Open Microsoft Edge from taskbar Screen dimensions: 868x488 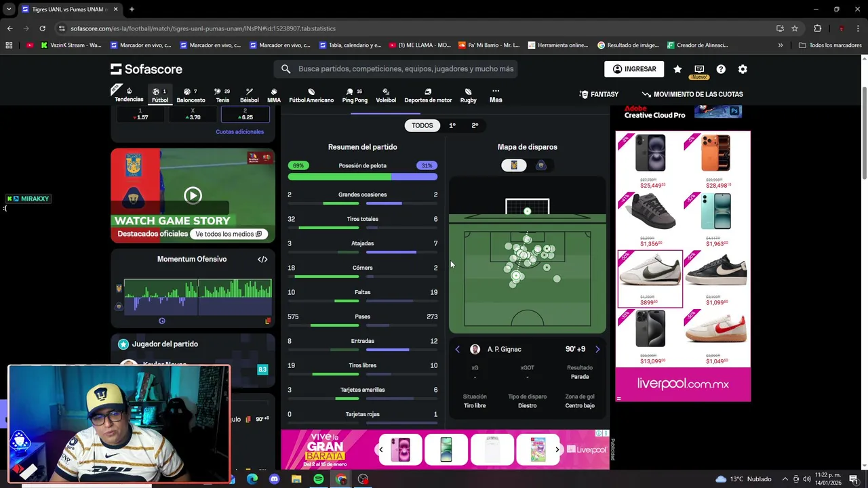coord(252,479)
